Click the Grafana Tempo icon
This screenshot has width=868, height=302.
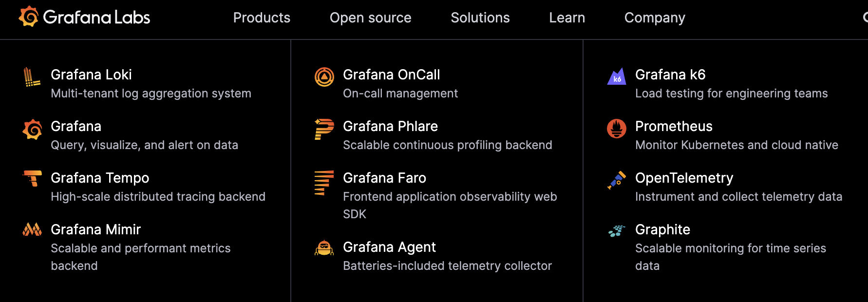click(33, 178)
